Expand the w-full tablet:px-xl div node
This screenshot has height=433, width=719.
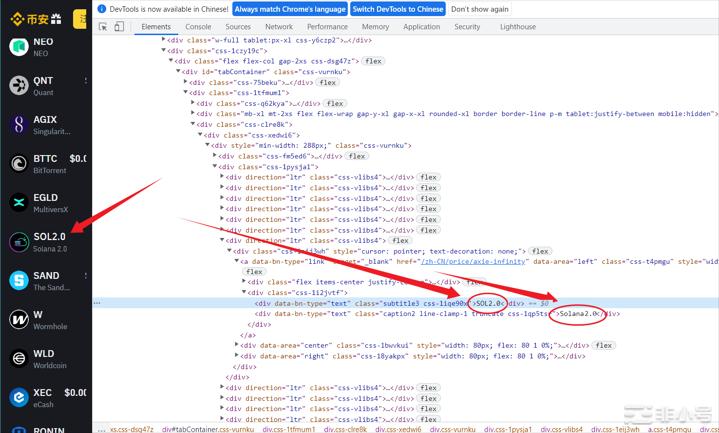pos(163,40)
